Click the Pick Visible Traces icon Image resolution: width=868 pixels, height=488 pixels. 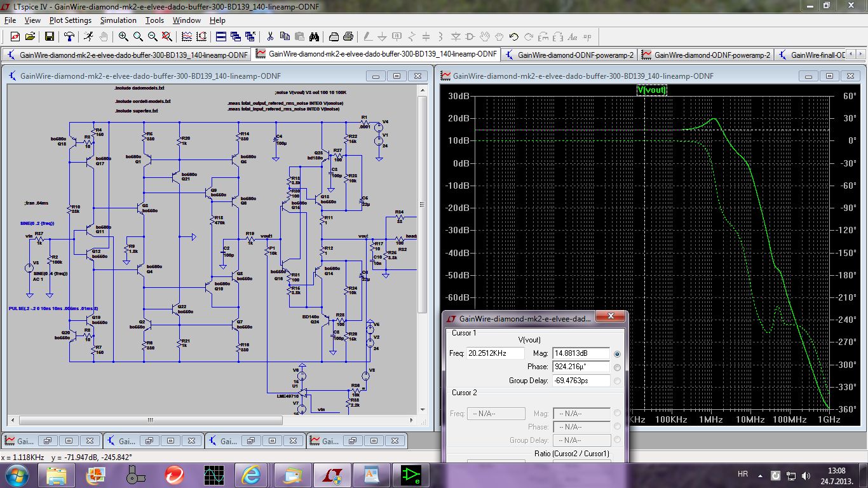click(x=188, y=36)
